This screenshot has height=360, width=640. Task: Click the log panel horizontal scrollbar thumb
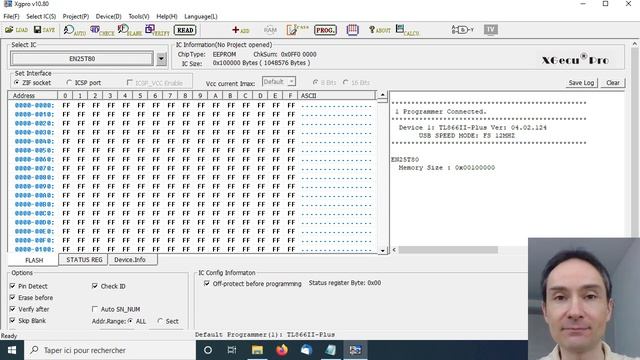(x=448, y=250)
